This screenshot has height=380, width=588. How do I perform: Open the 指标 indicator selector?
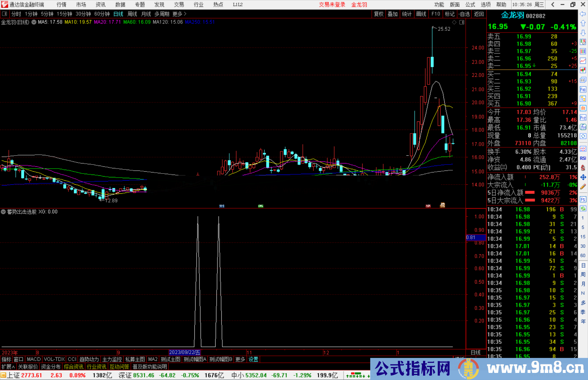tap(6, 359)
